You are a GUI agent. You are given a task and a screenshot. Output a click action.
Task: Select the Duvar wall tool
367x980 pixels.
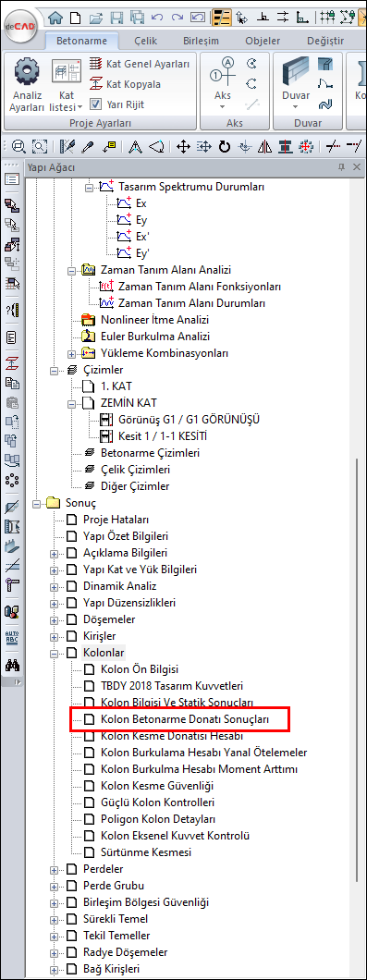coord(296,72)
